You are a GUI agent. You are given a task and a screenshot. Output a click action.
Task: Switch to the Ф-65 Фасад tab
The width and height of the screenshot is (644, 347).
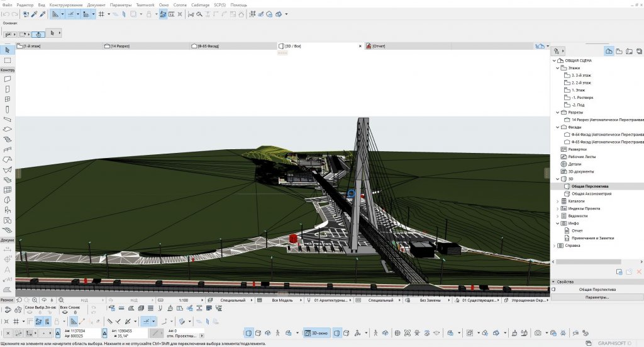click(x=208, y=46)
